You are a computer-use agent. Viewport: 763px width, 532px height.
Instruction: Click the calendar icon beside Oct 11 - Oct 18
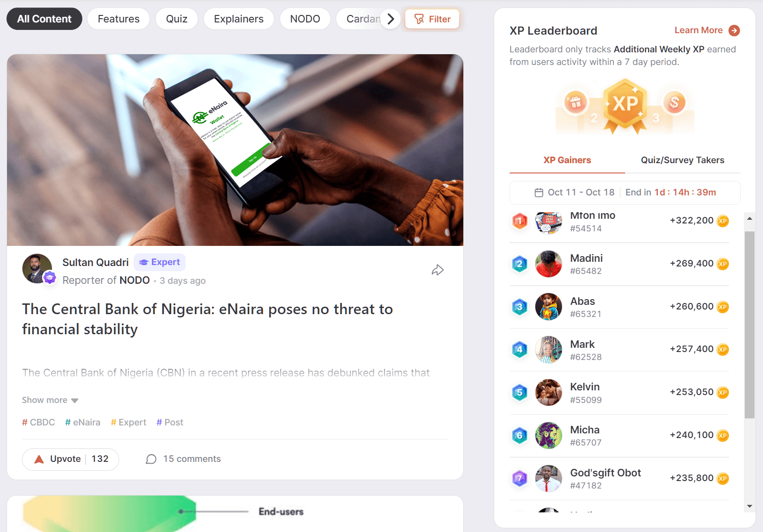pos(539,193)
